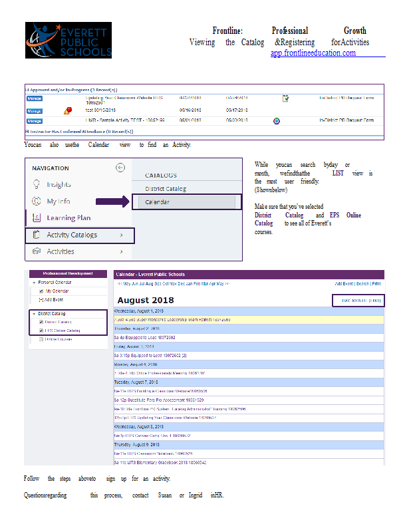This screenshot has height=532, width=411.
Task: Open Equipped to Lead 18072002 [2] event
Action: [x=150, y=356]
